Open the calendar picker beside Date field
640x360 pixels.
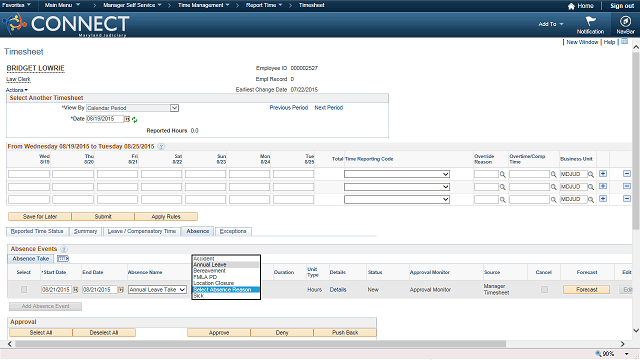click(127, 119)
